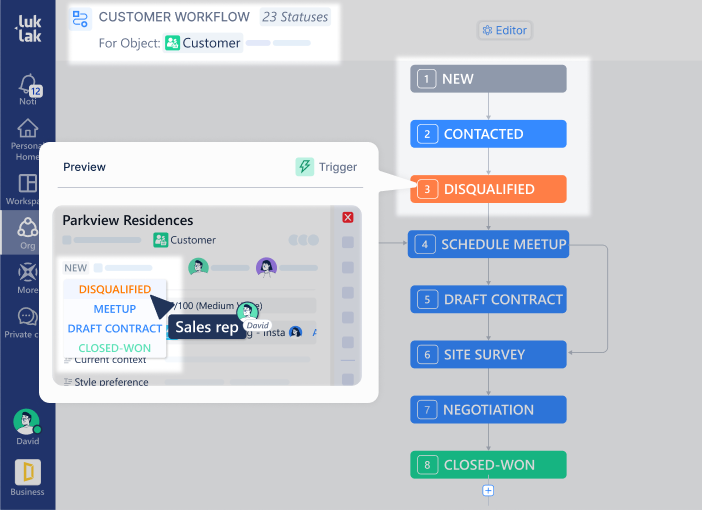Click the lukLak logo

pyautogui.click(x=27, y=30)
